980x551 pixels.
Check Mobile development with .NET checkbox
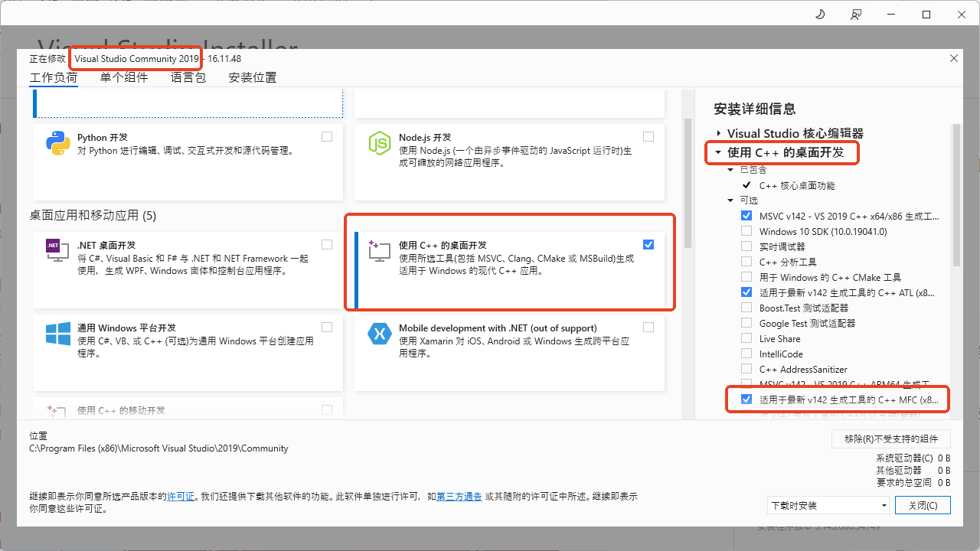coord(648,328)
